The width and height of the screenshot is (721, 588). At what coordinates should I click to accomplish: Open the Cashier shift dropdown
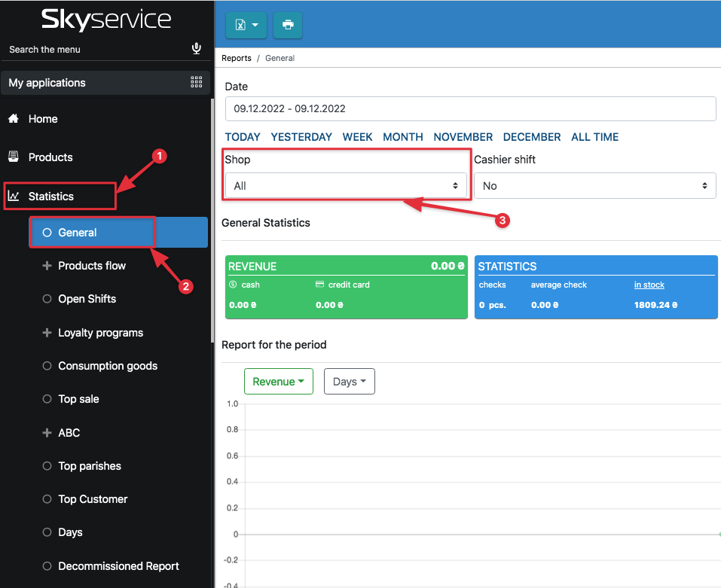click(594, 186)
